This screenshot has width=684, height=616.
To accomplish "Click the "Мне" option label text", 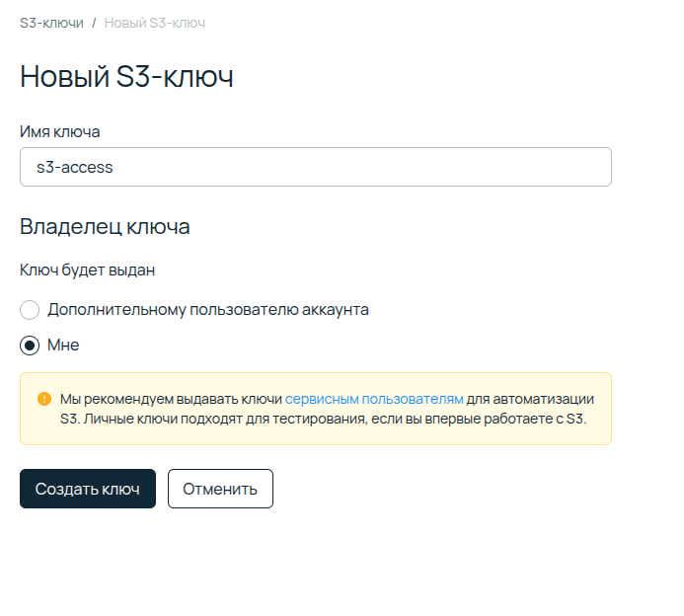I will pos(63,346).
